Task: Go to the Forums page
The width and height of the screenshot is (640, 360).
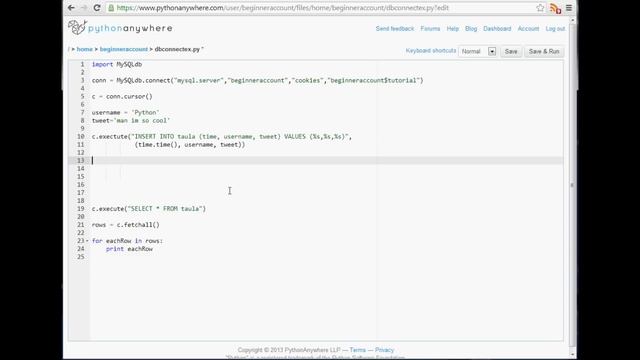Action: 430,29
